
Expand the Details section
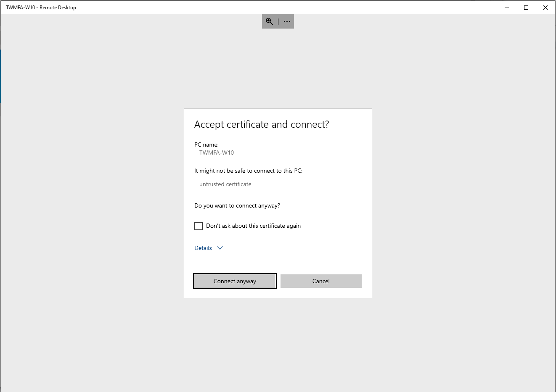209,248
